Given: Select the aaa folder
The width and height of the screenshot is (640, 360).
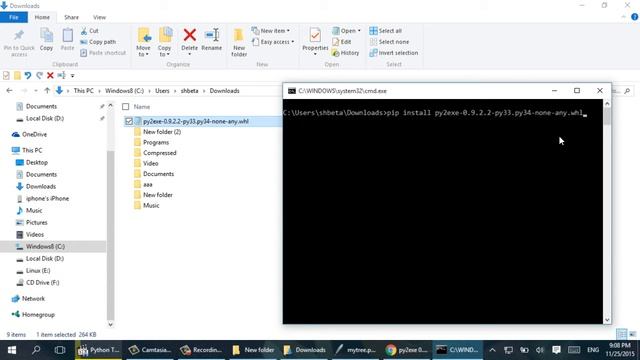Looking at the screenshot, I should (x=147, y=184).
